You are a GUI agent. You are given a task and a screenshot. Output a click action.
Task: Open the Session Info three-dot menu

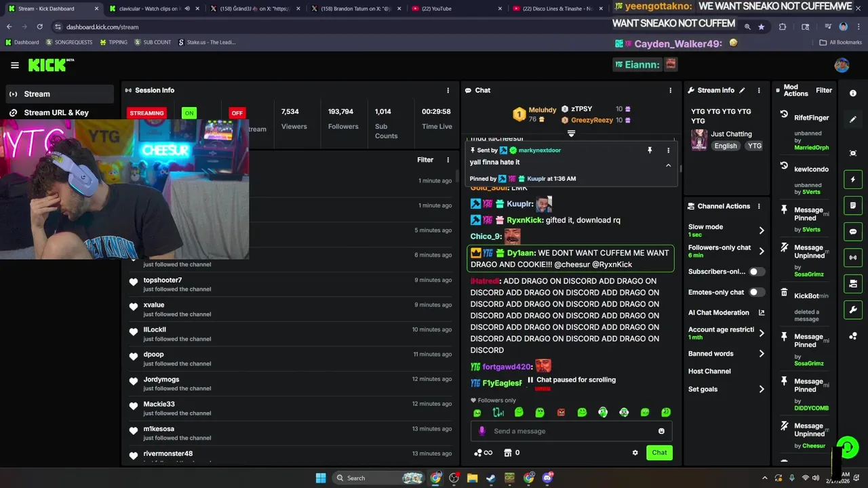tap(448, 90)
